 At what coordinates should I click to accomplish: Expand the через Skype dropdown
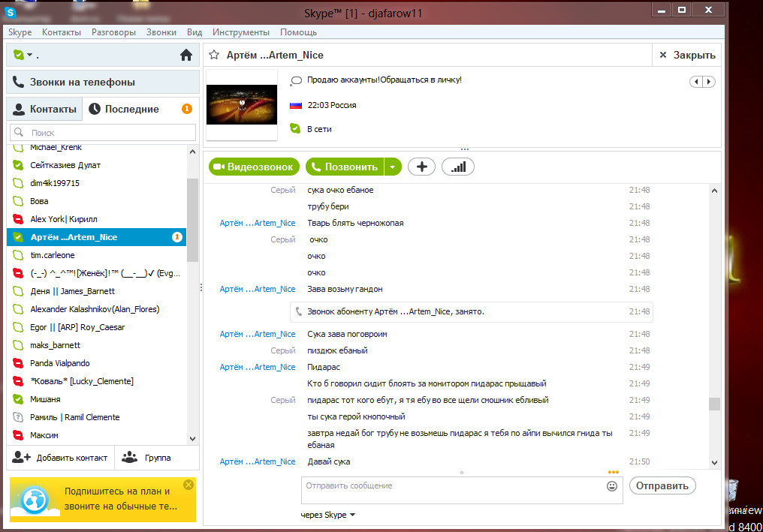pyautogui.click(x=328, y=515)
